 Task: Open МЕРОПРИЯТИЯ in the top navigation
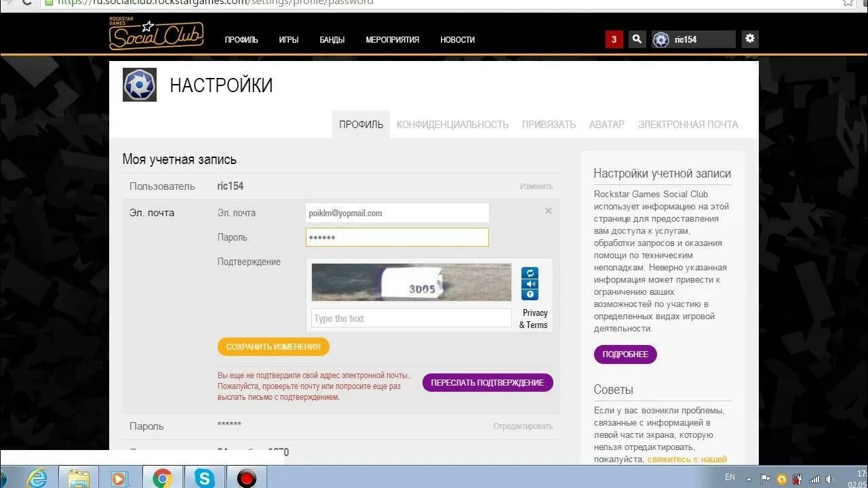pyautogui.click(x=393, y=40)
